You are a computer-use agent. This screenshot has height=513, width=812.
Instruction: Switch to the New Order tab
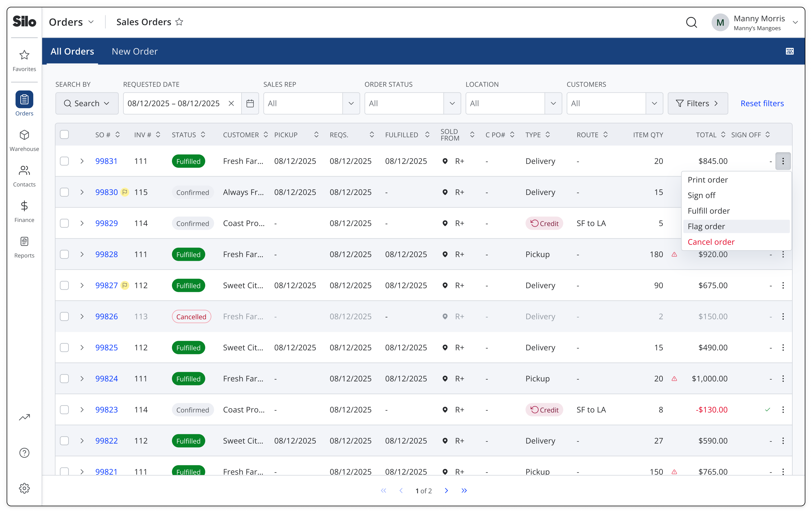pyautogui.click(x=135, y=51)
